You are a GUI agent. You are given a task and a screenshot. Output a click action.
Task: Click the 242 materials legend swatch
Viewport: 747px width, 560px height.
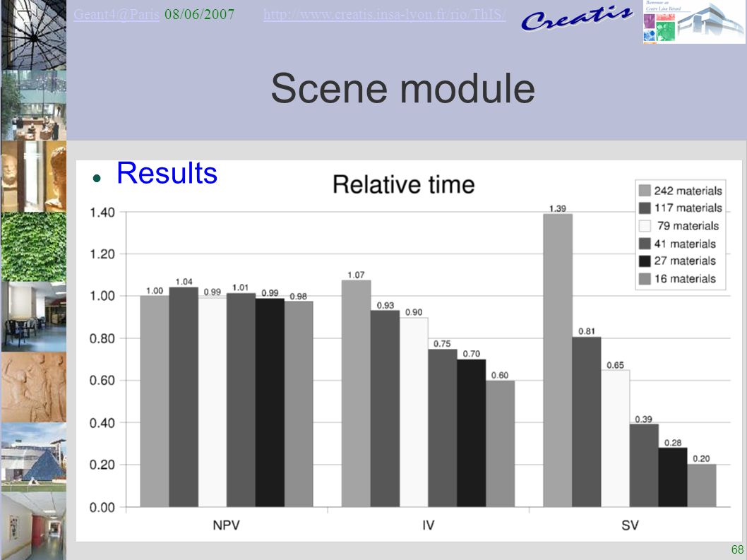tap(645, 191)
